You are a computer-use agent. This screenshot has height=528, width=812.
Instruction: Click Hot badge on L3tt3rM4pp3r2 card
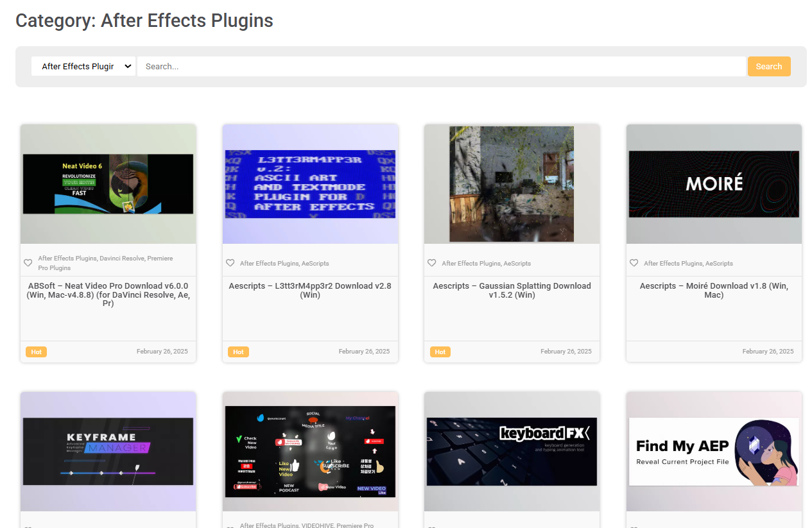point(238,352)
